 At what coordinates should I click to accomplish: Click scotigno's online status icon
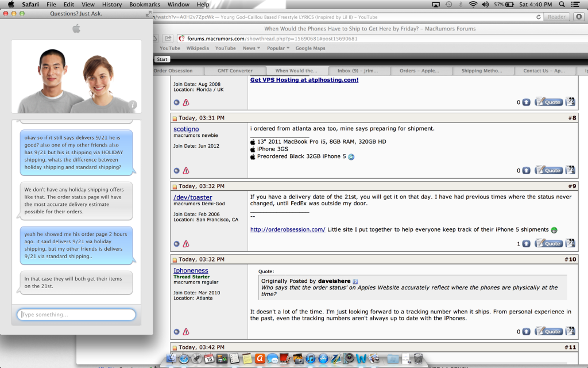176,171
